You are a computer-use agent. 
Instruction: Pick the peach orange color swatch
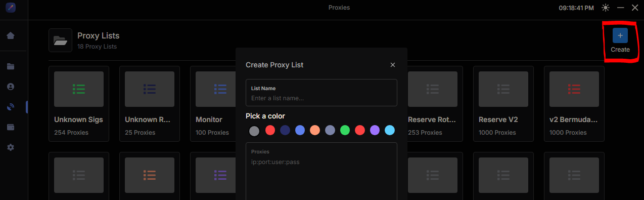pos(315,131)
